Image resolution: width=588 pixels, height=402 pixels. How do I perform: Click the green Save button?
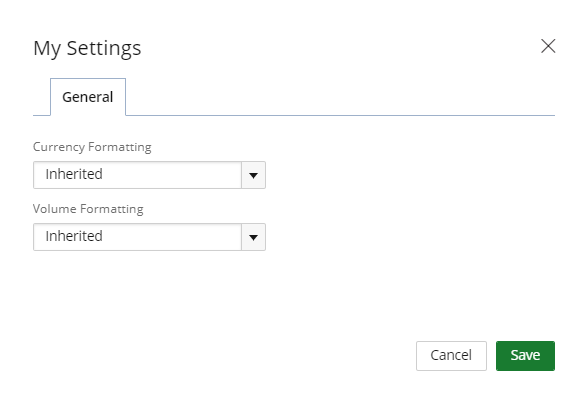525,356
